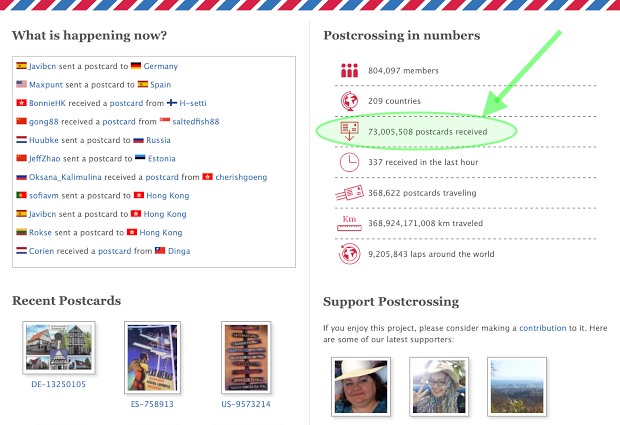The image size is (620, 425).
Task: Click the Spanish flag beside Spain link
Action: (x=143, y=84)
